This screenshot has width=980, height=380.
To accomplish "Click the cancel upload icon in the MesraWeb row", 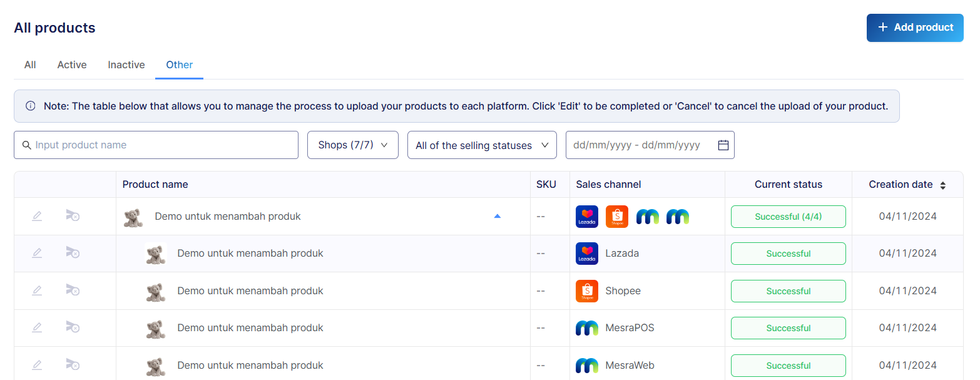I will click(73, 364).
